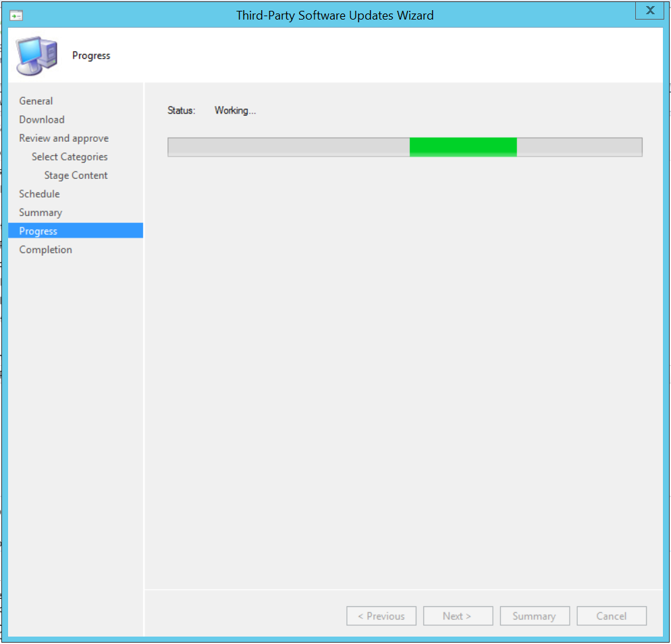Cancel the wizard with the Cancel button

[x=611, y=616]
